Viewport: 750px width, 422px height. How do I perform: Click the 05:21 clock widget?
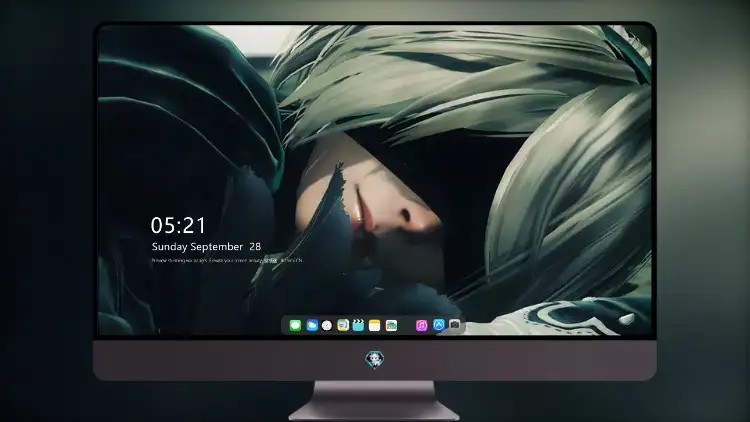tap(178, 225)
